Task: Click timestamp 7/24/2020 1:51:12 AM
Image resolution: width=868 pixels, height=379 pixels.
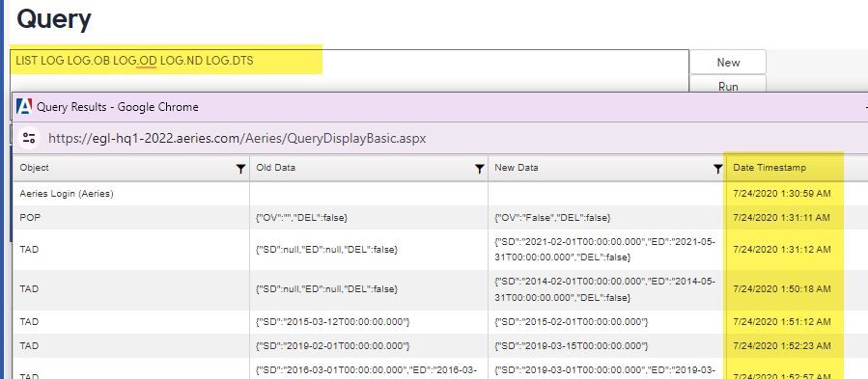Action: click(x=781, y=321)
